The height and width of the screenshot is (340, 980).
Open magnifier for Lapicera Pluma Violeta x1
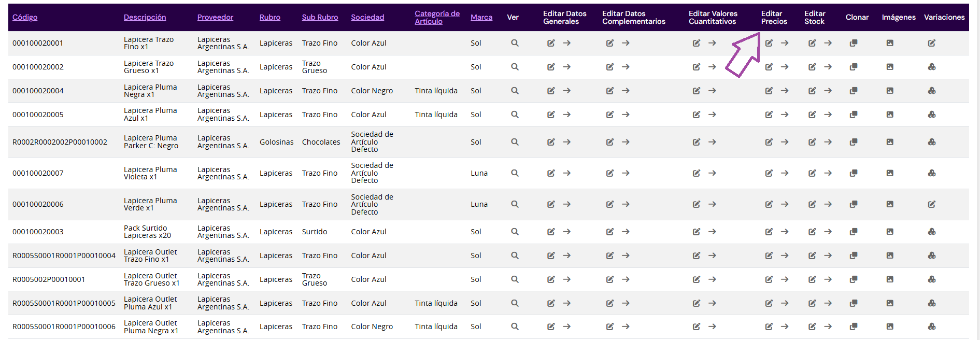pos(515,173)
